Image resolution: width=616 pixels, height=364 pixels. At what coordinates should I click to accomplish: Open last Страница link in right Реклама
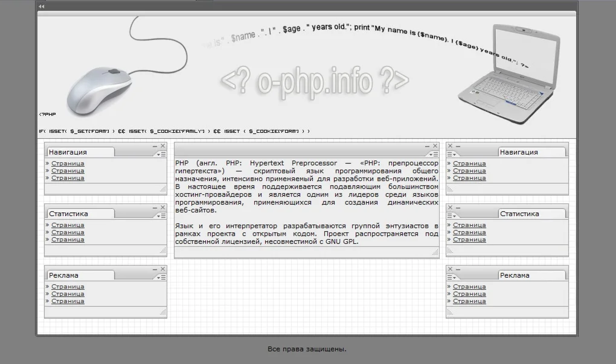(469, 301)
